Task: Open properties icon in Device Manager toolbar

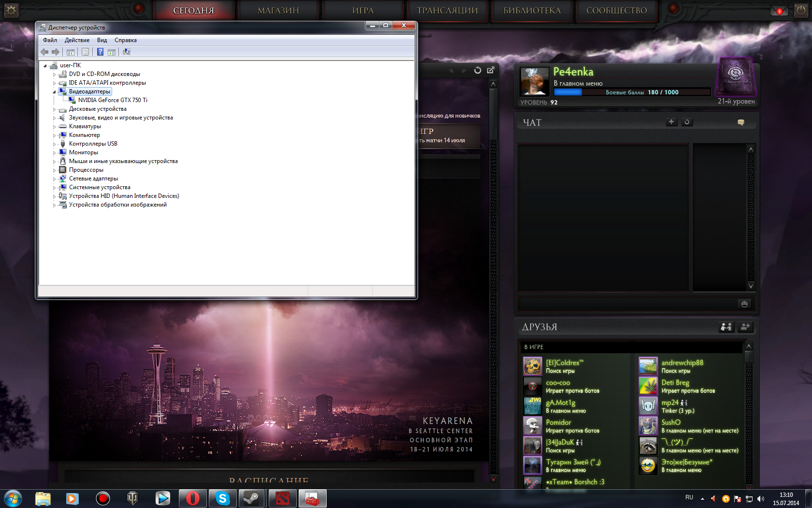Action: 85,52
